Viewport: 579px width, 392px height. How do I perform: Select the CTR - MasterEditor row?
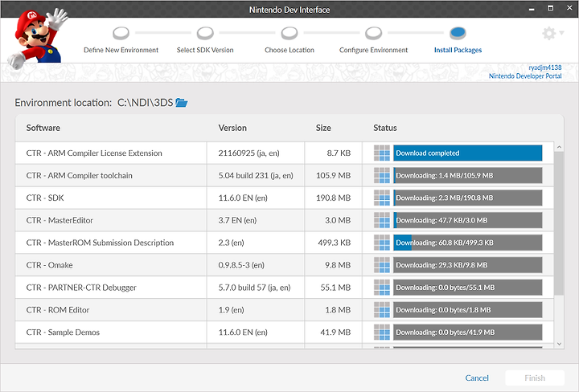pyautogui.click(x=285, y=220)
